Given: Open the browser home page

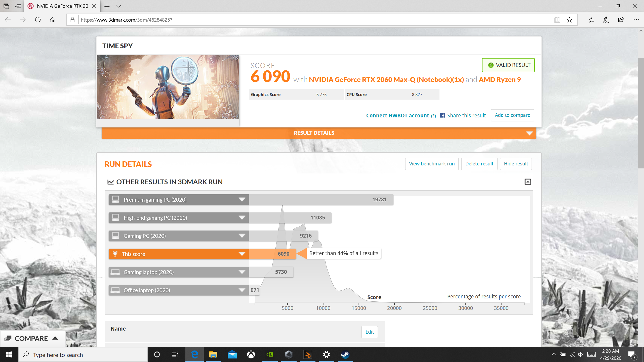Looking at the screenshot, I should point(53,20).
